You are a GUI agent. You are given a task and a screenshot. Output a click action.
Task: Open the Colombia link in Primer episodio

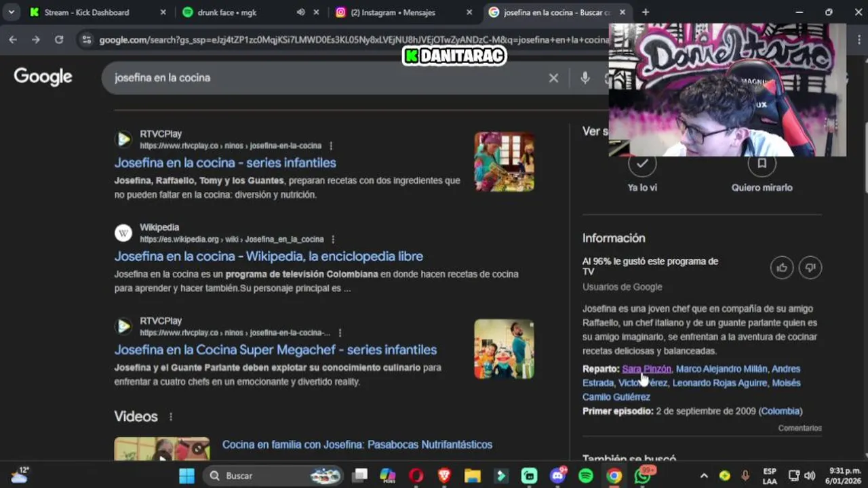(780, 411)
